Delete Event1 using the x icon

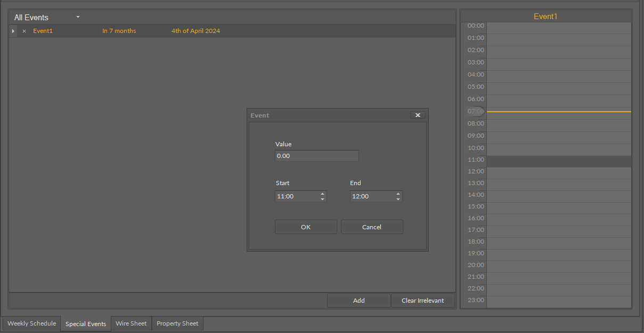(x=23, y=31)
